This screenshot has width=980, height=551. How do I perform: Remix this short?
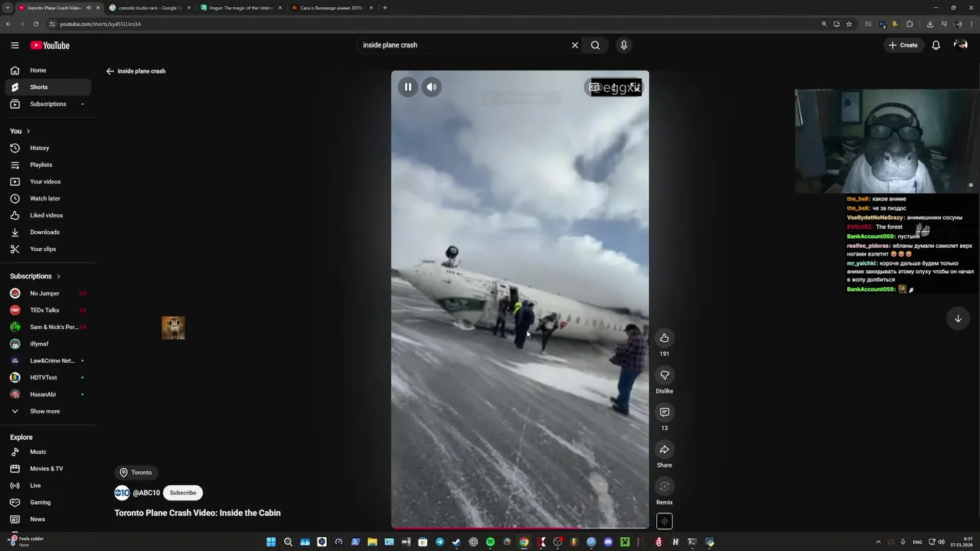(665, 487)
